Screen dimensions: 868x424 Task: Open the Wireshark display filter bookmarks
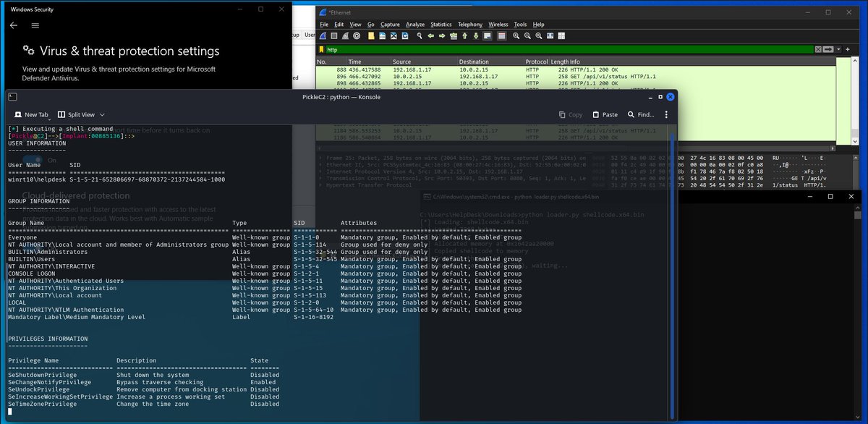pyautogui.click(x=321, y=49)
